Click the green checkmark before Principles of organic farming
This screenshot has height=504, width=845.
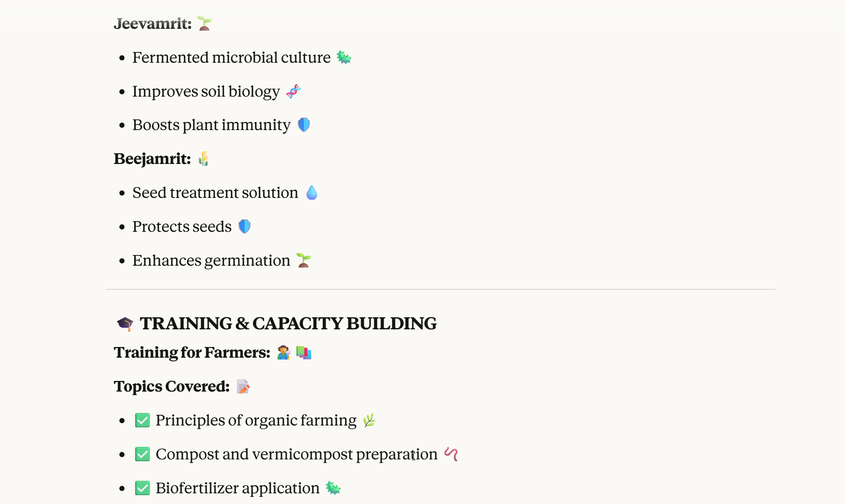pyautogui.click(x=143, y=420)
